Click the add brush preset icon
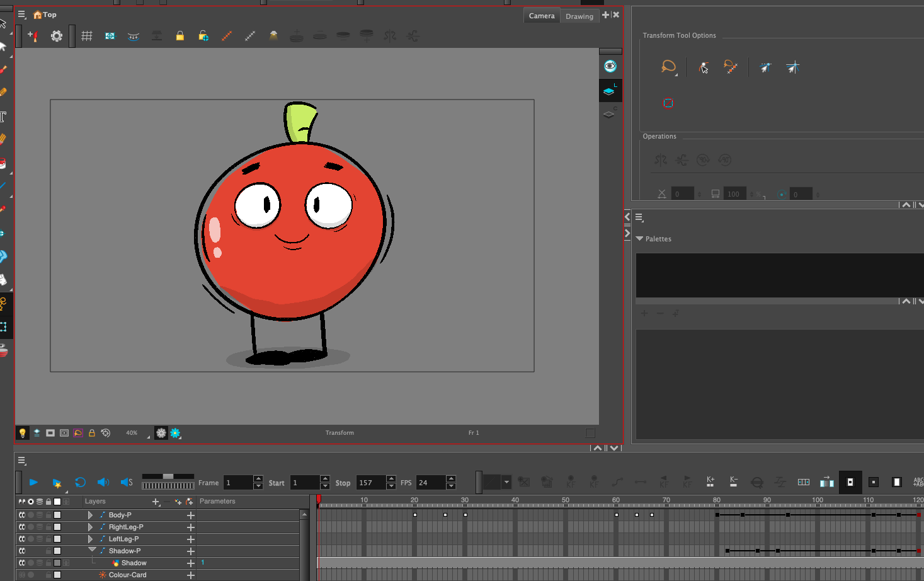The width and height of the screenshot is (924, 581). [x=33, y=36]
